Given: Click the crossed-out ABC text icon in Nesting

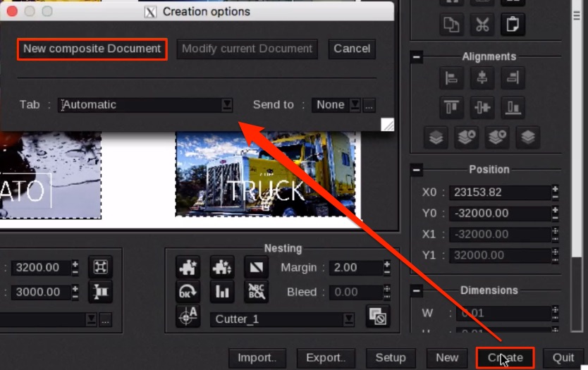Looking at the screenshot, I should pos(256,291).
